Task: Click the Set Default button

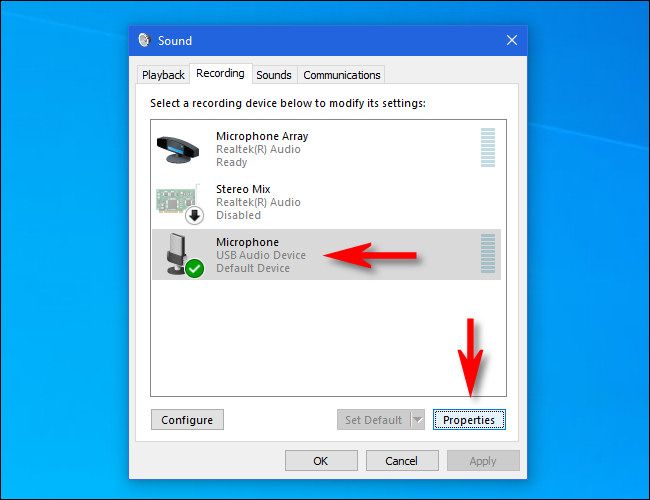Action: coord(374,420)
